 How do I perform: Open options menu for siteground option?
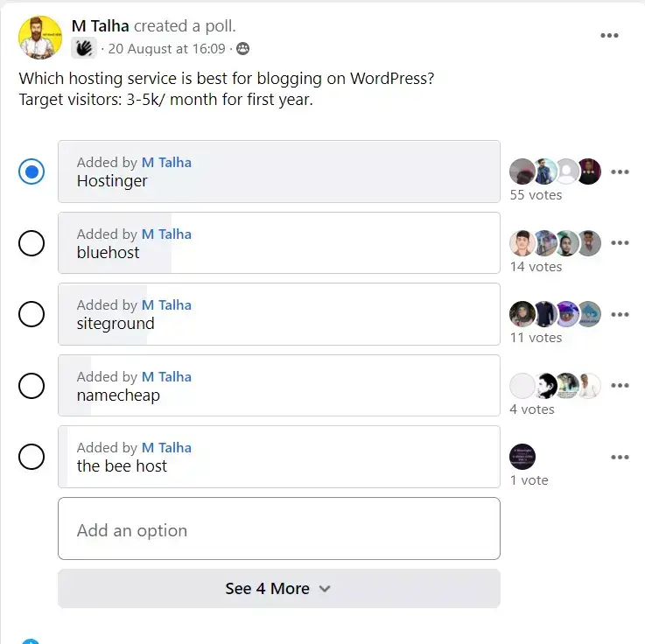[x=620, y=314]
